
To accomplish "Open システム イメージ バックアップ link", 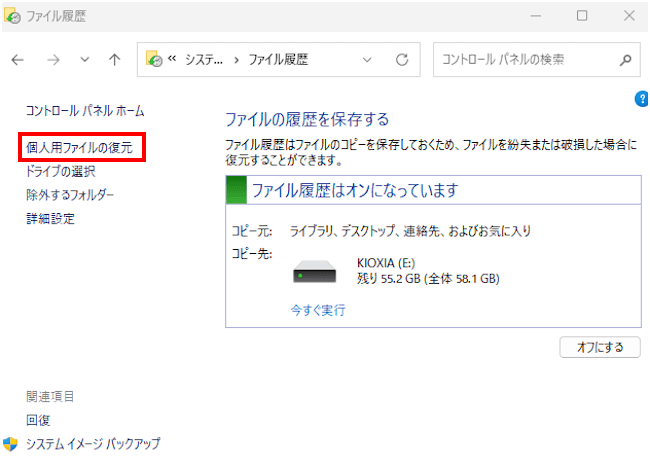I will (93, 444).
